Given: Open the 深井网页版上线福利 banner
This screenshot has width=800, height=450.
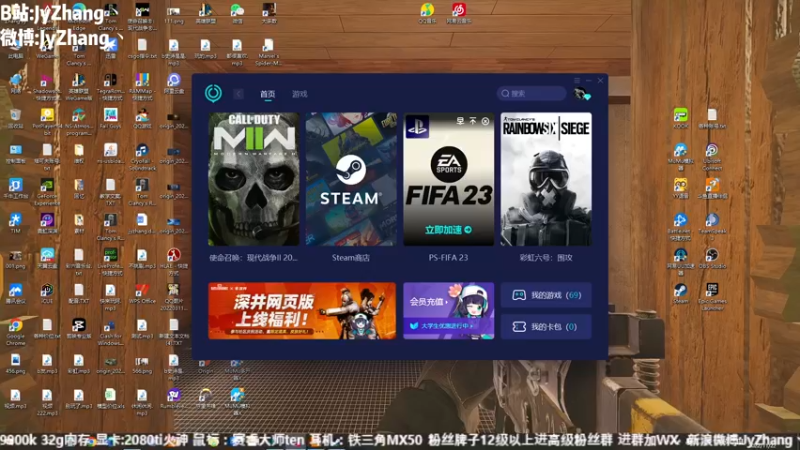Looking at the screenshot, I should click(x=302, y=311).
